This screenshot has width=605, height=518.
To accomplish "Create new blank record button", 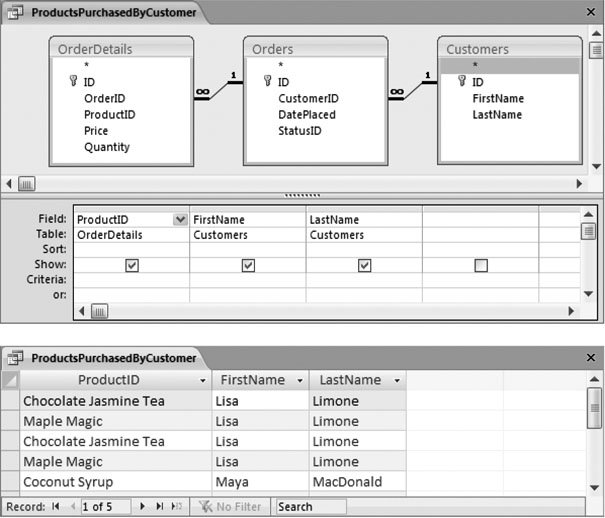I will [x=177, y=506].
